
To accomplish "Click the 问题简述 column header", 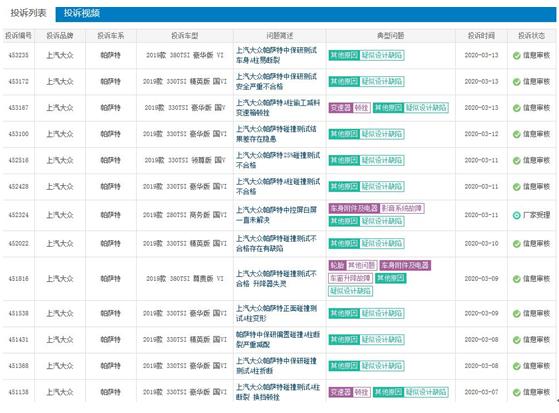I will tap(280, 36).
